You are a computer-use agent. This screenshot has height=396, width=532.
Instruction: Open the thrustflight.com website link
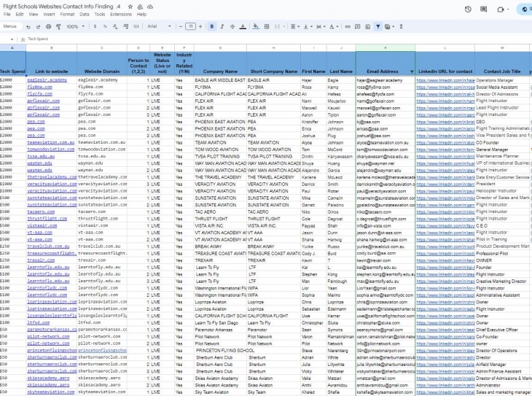pyautogui.click(x=47, y=218)
